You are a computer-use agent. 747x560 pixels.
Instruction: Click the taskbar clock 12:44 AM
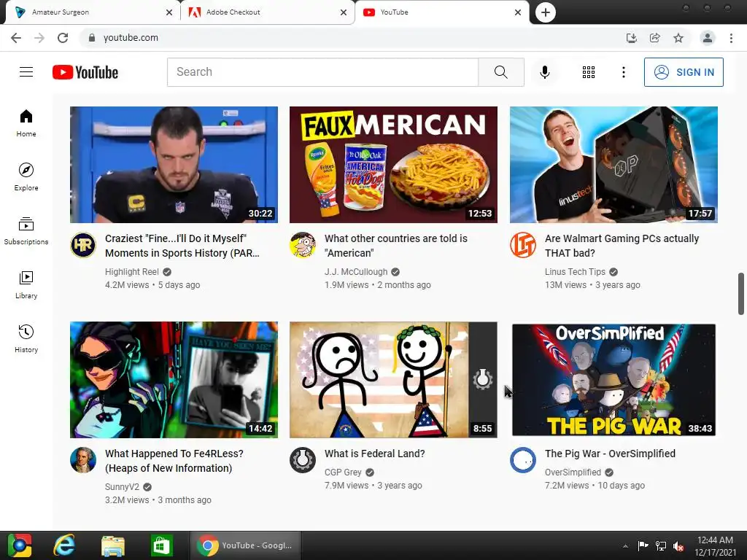point(715,546)
